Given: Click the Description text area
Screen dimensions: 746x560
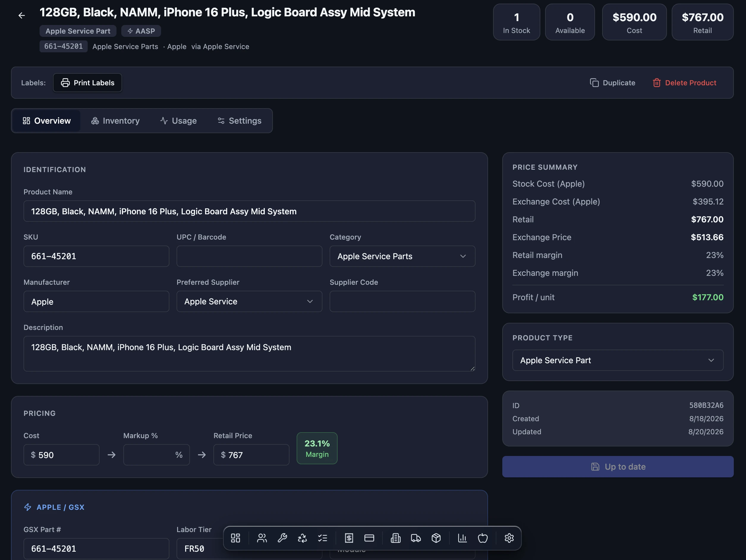Looking at the screenshot, I should (x=249, y=354).
